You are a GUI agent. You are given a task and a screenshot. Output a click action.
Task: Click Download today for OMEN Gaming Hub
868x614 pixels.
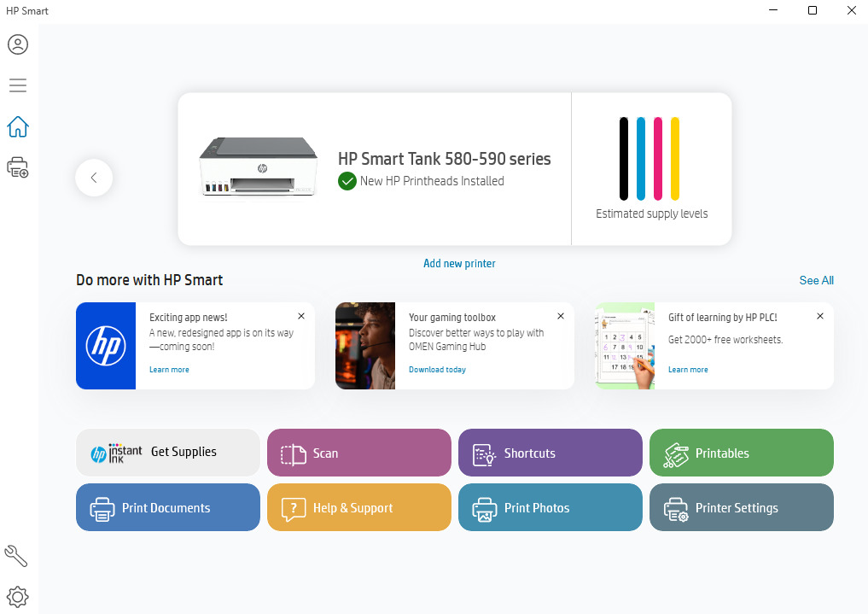tap(437, 370)
